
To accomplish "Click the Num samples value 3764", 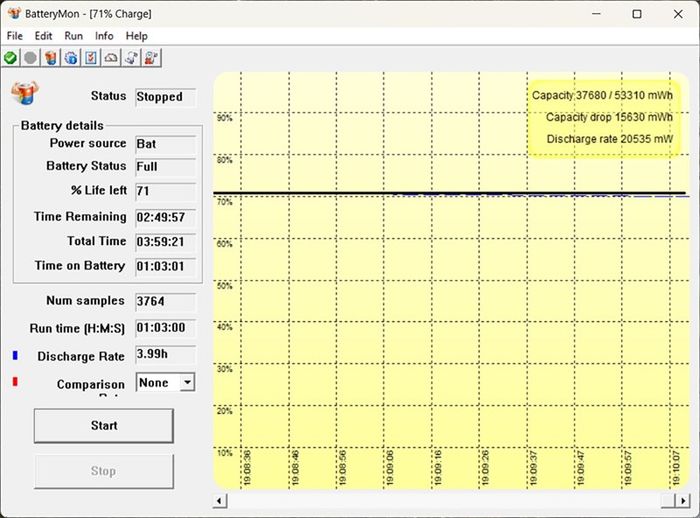I will (165, 301).
